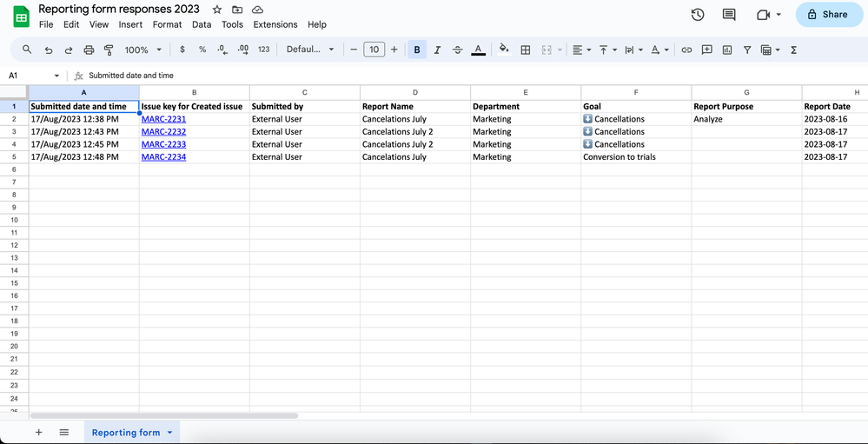Open the Google Sheets home icon
Screen dimensions: 868x444
pos(21,17)
